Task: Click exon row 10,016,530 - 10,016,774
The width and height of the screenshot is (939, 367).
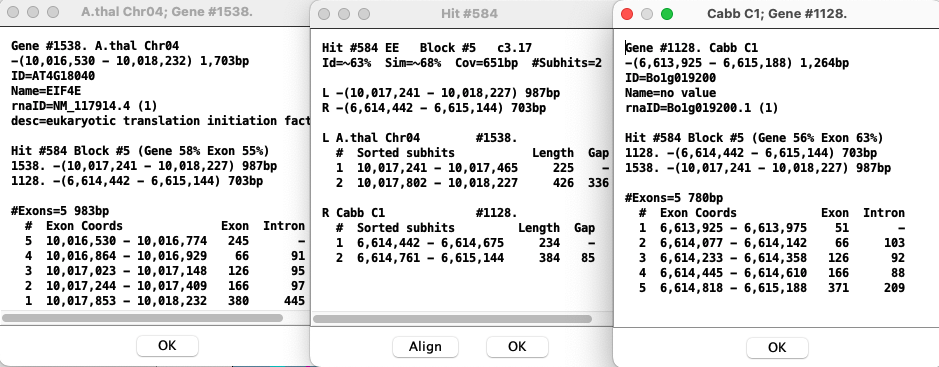Action: 165,241
